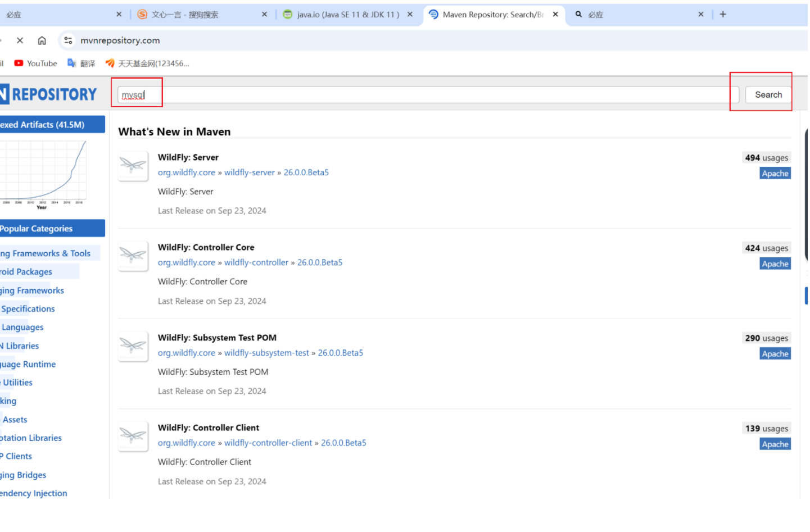Open org.wildfly.core link under WildFly: Server
810x532 pixels.
click(187, 172)
